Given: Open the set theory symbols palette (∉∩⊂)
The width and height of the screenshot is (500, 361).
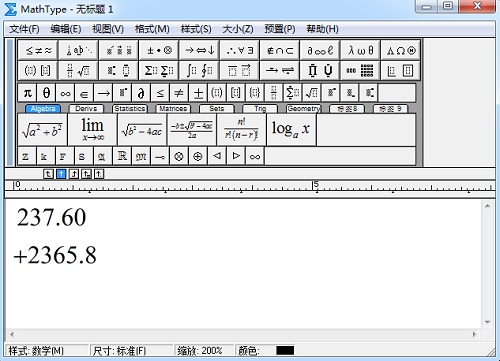Looking at the screenshot, I should (280, 50).
